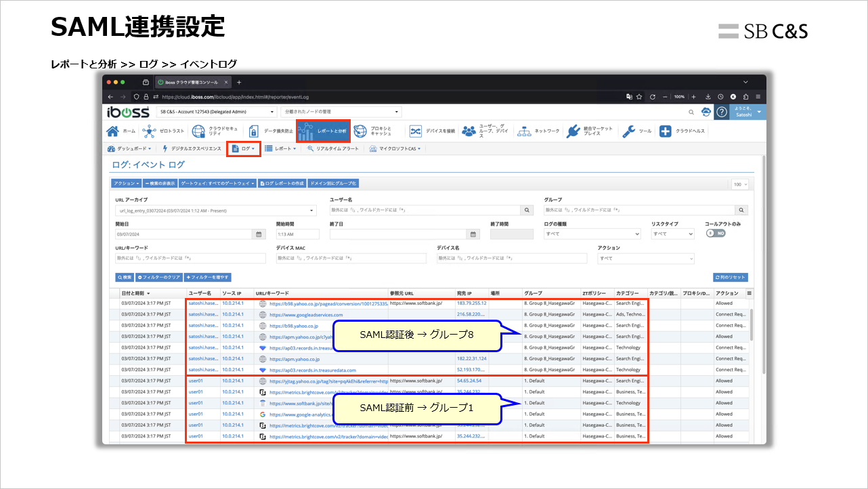This screenshot has height=489, width=868.
Task: Toggle the コールアウトのみ switch
Action: pos(716,233)
